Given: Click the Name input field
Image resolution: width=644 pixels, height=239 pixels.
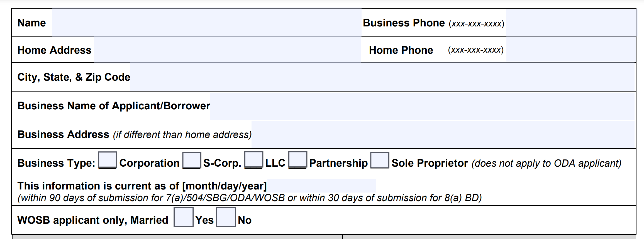Looking at the screenshot, I should [x=207, y=23].
